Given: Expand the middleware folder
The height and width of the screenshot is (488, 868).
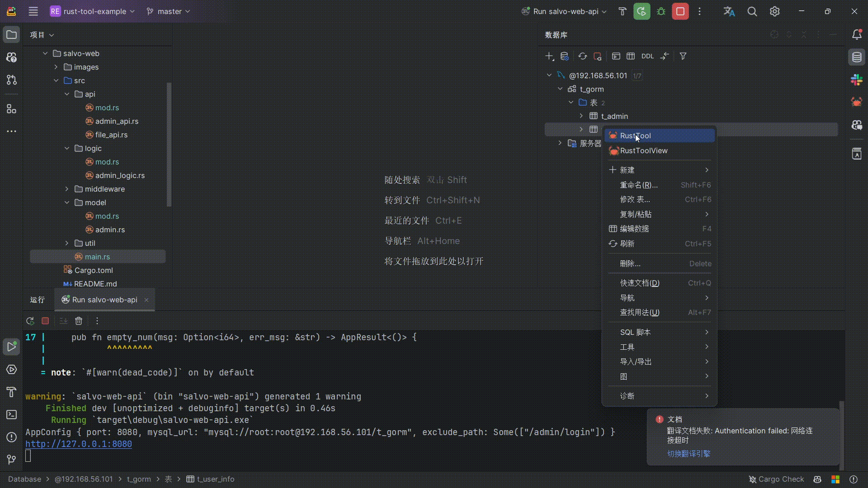Looking at the screenshot, I should pos(67,189).
